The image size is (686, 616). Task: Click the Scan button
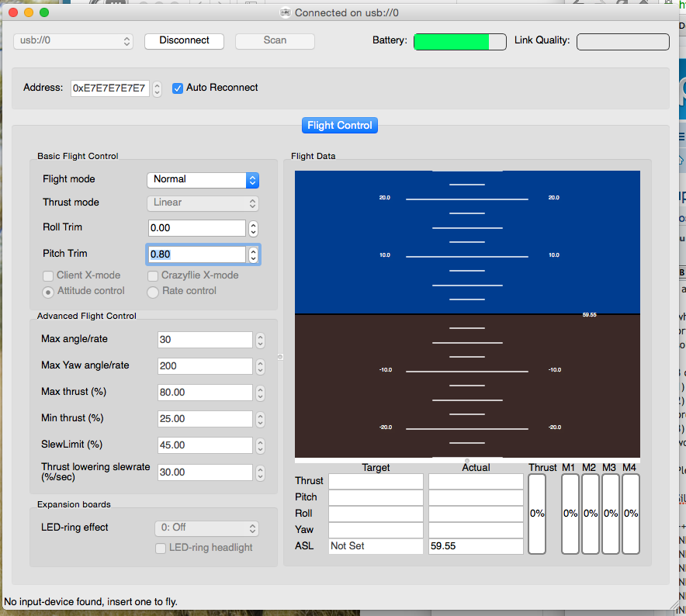pyautogui.click(x=275, y=40)
